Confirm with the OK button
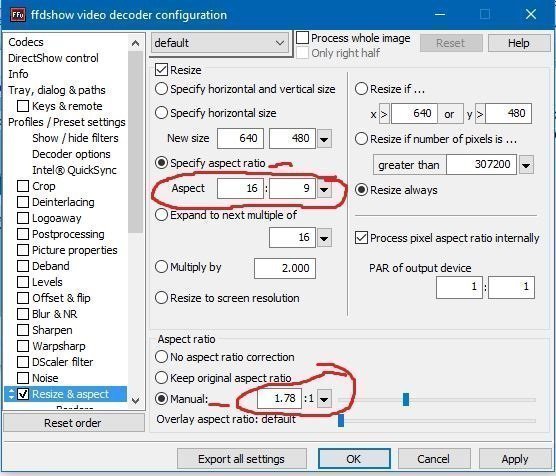556x476 pixels. tap(354, 459)
